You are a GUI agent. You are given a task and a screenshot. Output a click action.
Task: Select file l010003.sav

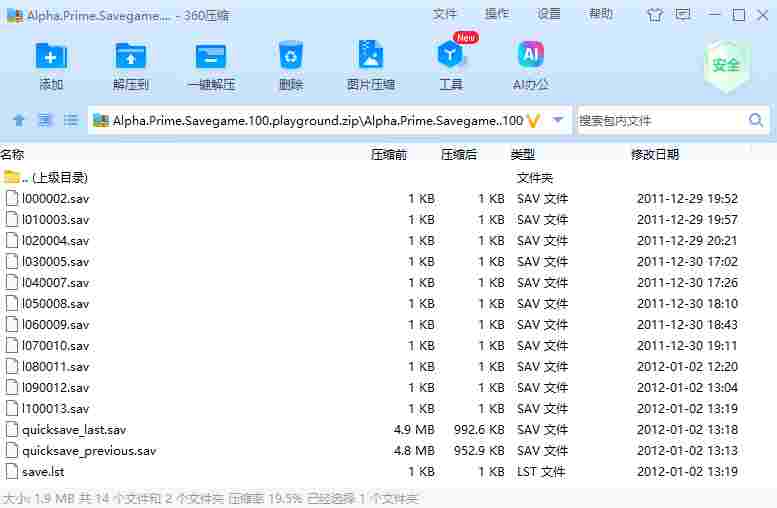[56, 220]
